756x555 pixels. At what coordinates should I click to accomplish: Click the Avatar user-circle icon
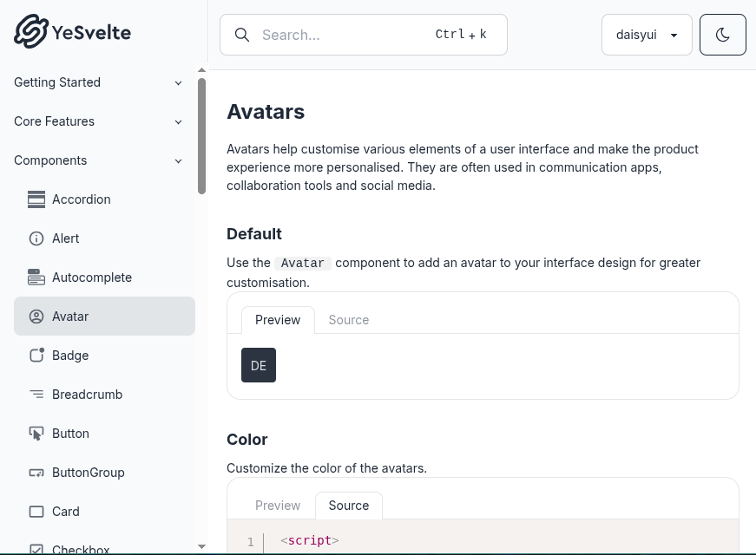pos(36,317)
